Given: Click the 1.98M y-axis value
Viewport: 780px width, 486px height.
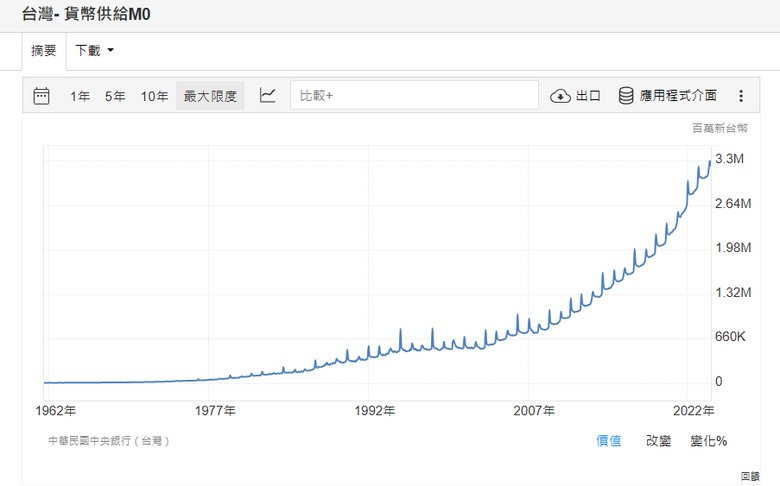Looking at the screenshot, I should [x=733, y=248].
